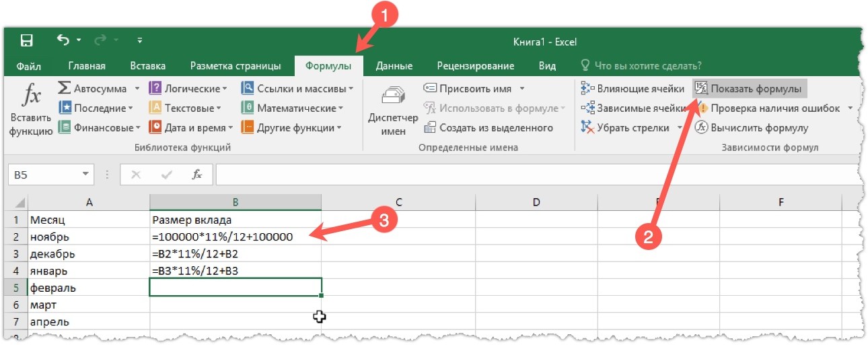This screenshot has height=345, width=868.
Task: Select column F header
Action: [781, 202]
